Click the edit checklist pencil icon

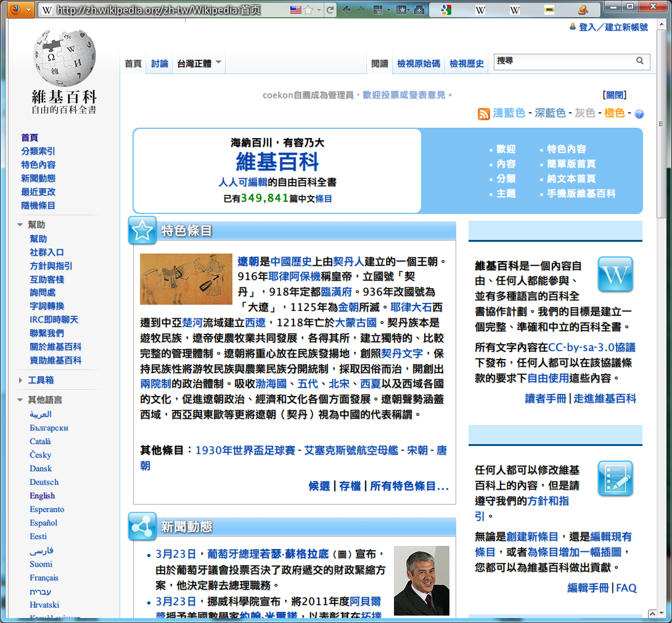coord(615,478)
